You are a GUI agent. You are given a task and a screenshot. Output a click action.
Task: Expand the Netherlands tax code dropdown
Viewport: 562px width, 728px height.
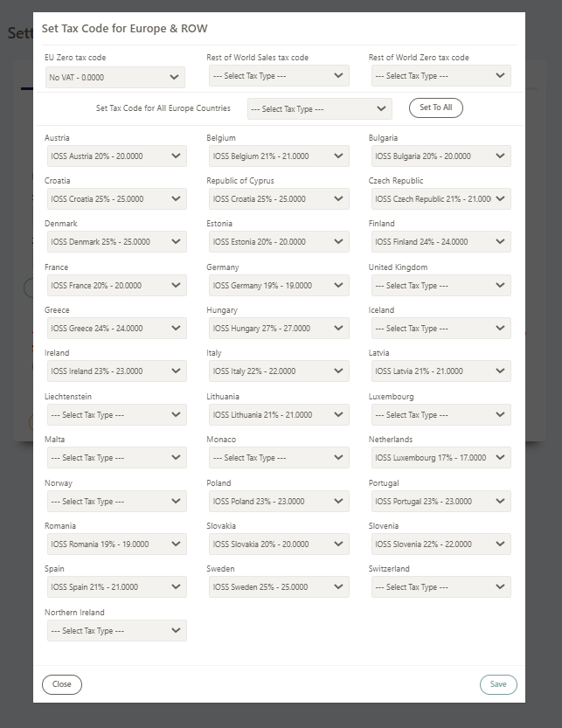click(x=441, y=457)
